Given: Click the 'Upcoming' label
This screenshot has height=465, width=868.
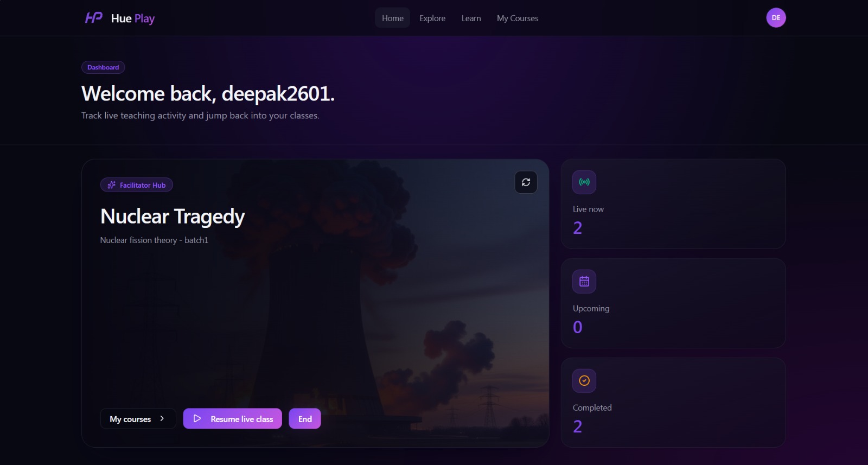Looking at the screenshot, I should tap(591, 308).
